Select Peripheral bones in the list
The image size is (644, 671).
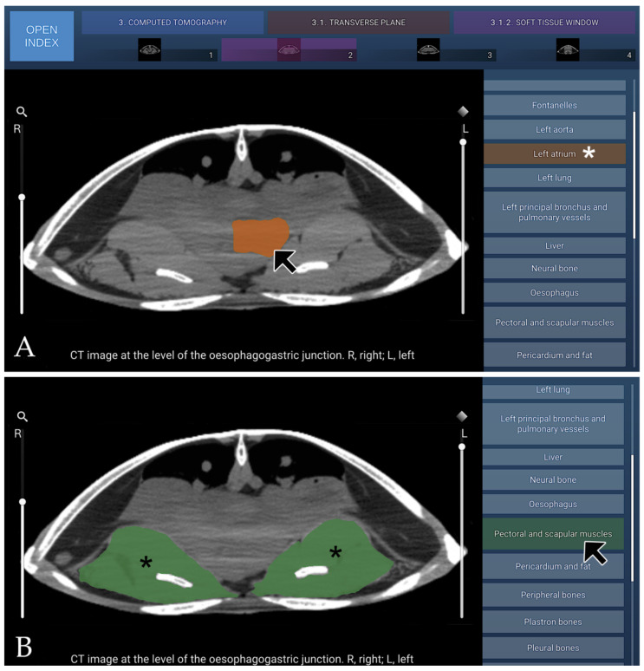[x=553, y=595]
